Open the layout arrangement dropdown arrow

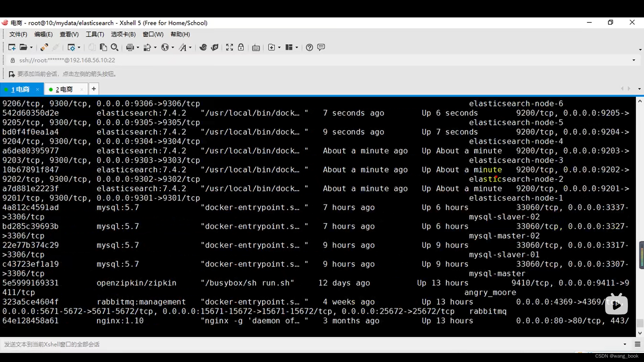[297, 48]
